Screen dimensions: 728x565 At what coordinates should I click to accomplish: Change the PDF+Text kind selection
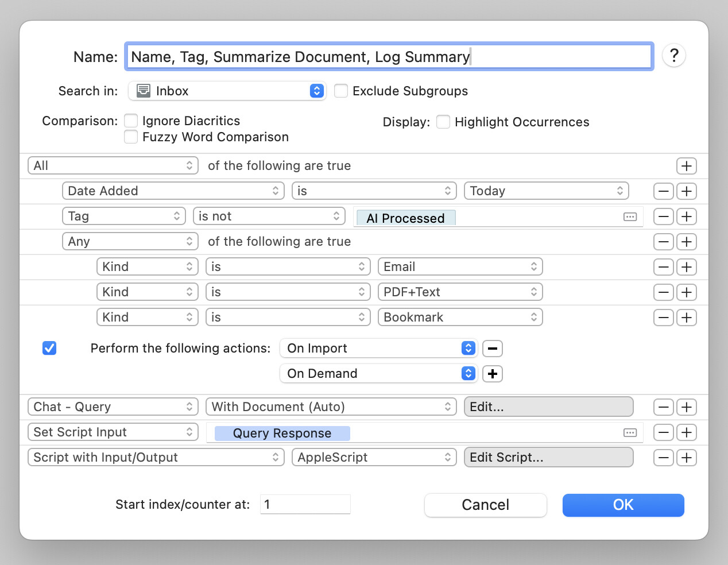click(460, 292)
